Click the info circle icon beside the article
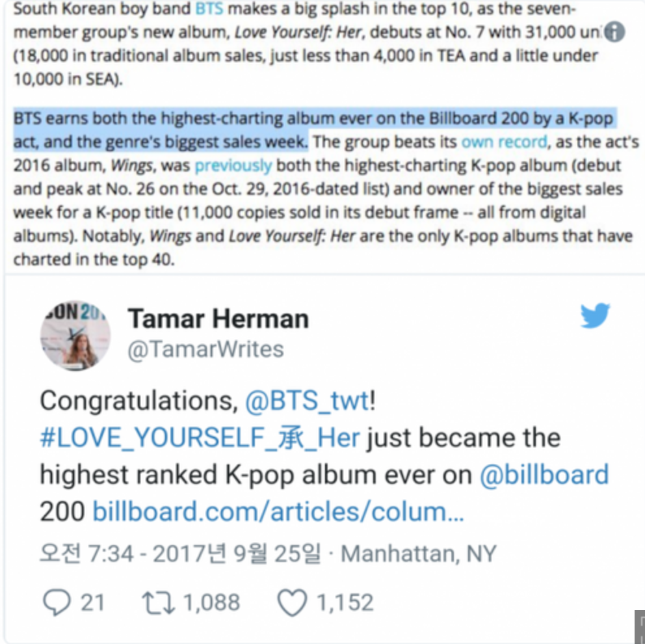Image resolution: width=645 pixels, height=644 pixels. [x=614, y=31]
